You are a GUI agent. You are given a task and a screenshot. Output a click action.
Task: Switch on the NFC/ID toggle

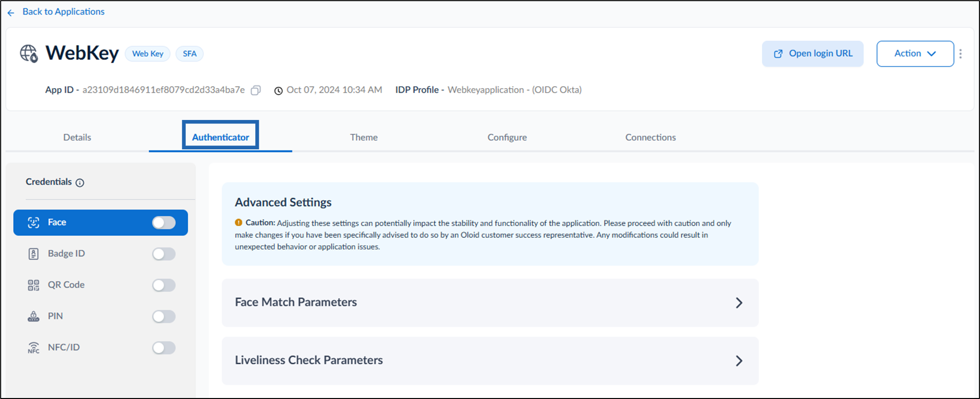coord(164,348)
